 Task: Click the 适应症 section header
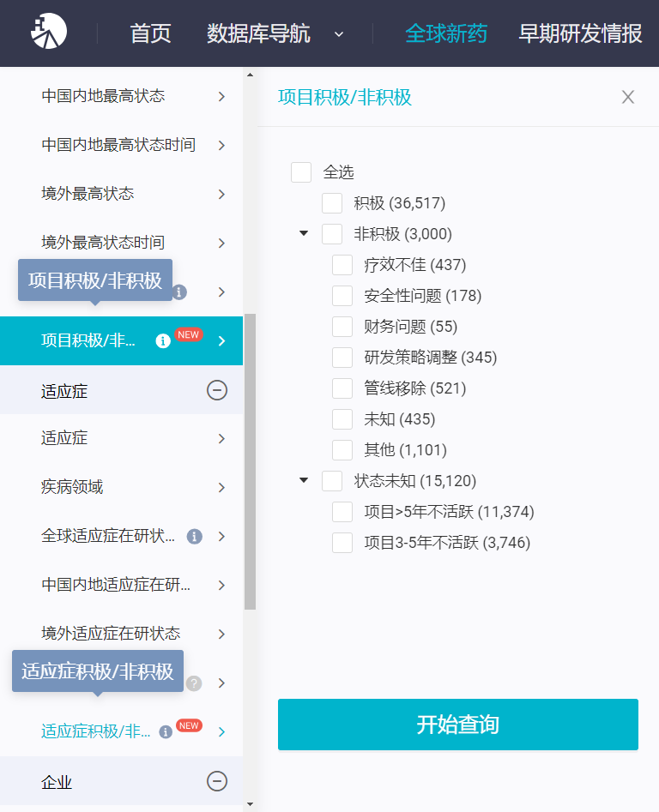(121, 390)
